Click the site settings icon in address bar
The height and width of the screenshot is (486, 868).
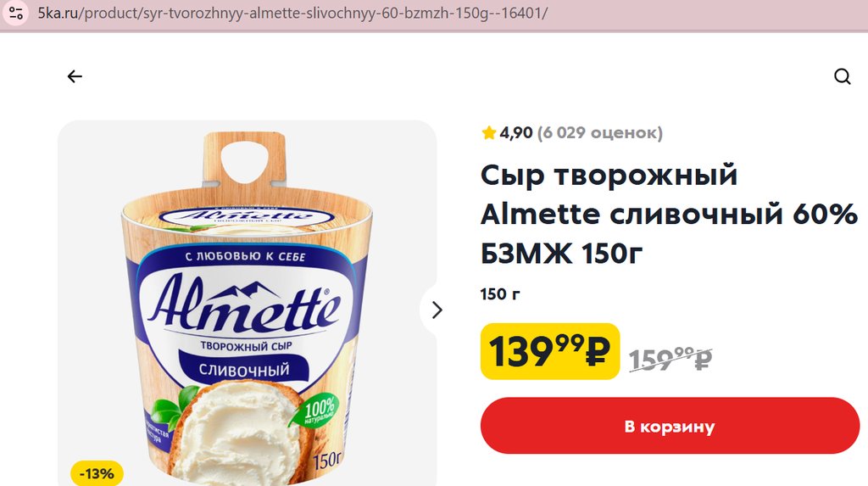pos(16,14)
